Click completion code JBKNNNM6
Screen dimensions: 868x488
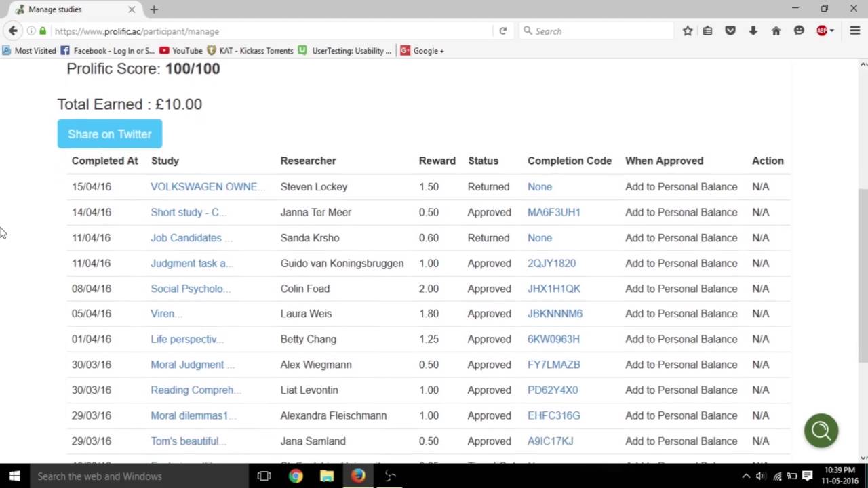[555, 314]
